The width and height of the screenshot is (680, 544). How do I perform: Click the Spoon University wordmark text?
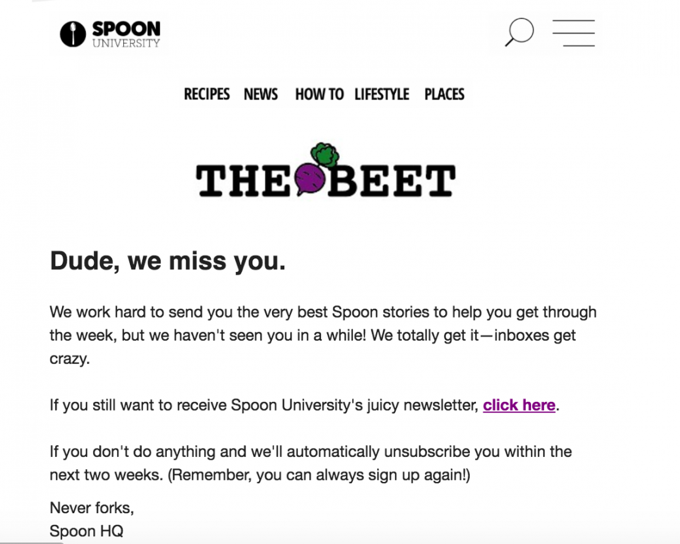tap(126, 34)
